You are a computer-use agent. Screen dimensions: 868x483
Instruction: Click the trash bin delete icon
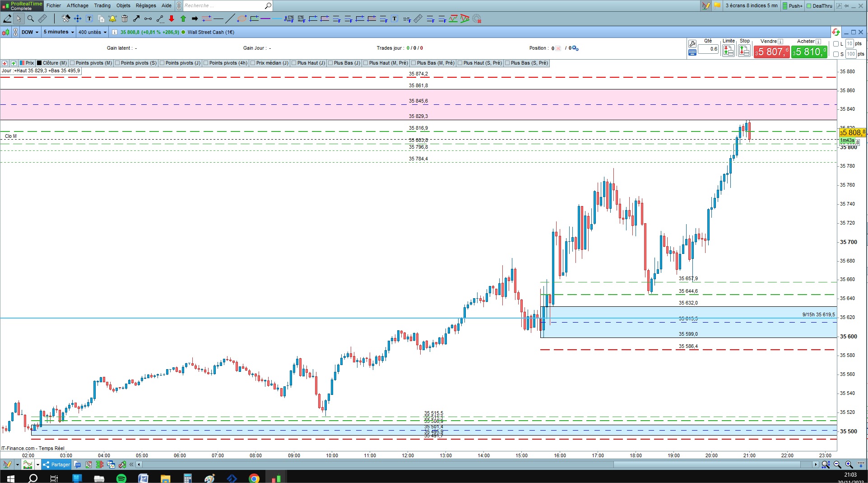[125, 19]
